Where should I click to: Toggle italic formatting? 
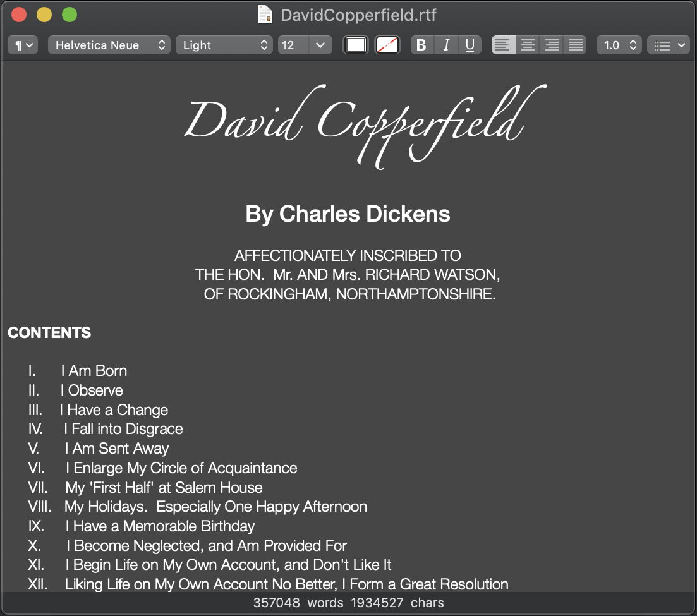click(446, 45)
